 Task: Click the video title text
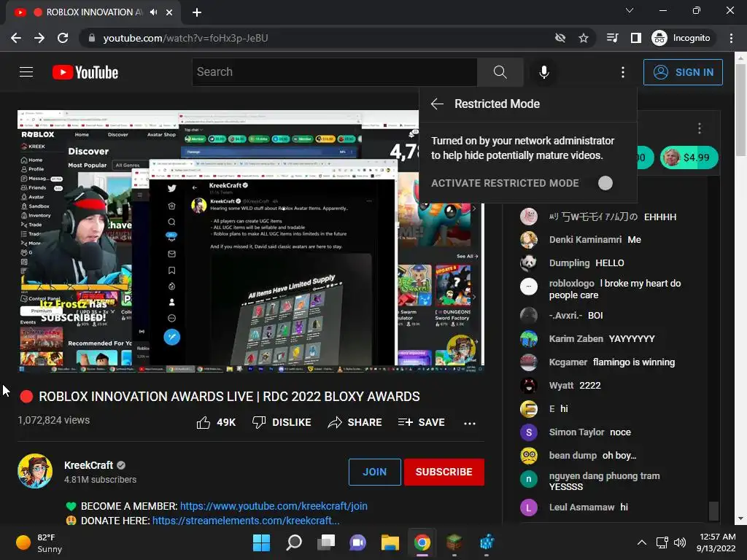point(229,397)
